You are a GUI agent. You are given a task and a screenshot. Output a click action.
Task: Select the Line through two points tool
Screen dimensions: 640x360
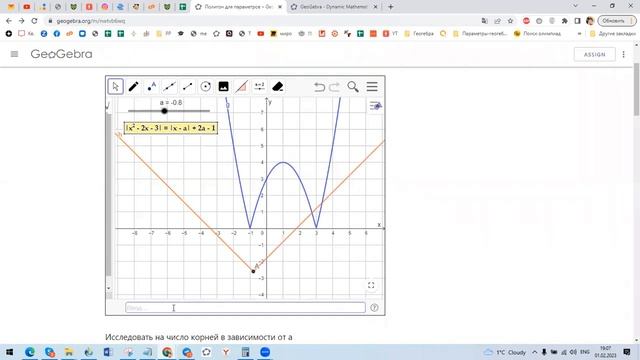[x=169, y=87]
